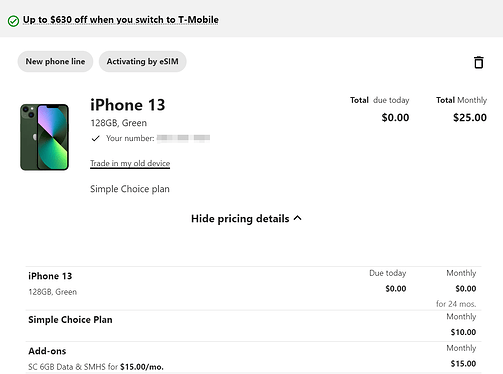
Task: Click the iPhone 13 row in pricing details
Action: [253, 288]
